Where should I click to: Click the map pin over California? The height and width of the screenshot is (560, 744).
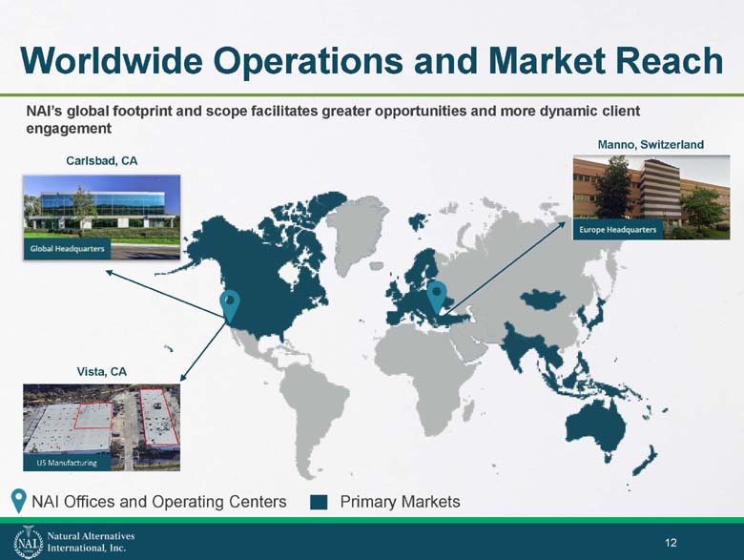[230, 306]
